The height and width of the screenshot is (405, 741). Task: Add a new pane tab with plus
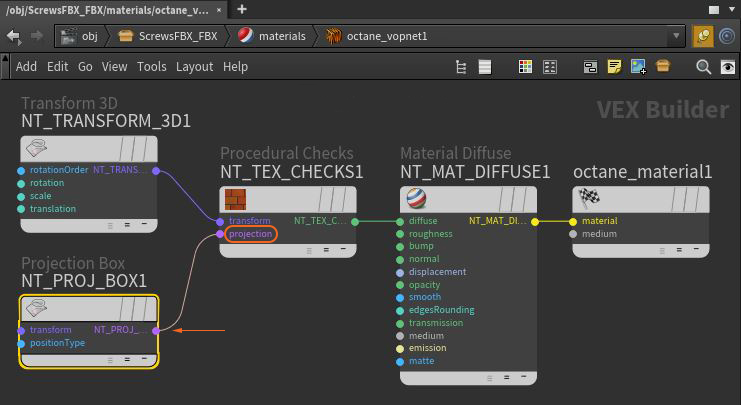(x=241, y=9)
